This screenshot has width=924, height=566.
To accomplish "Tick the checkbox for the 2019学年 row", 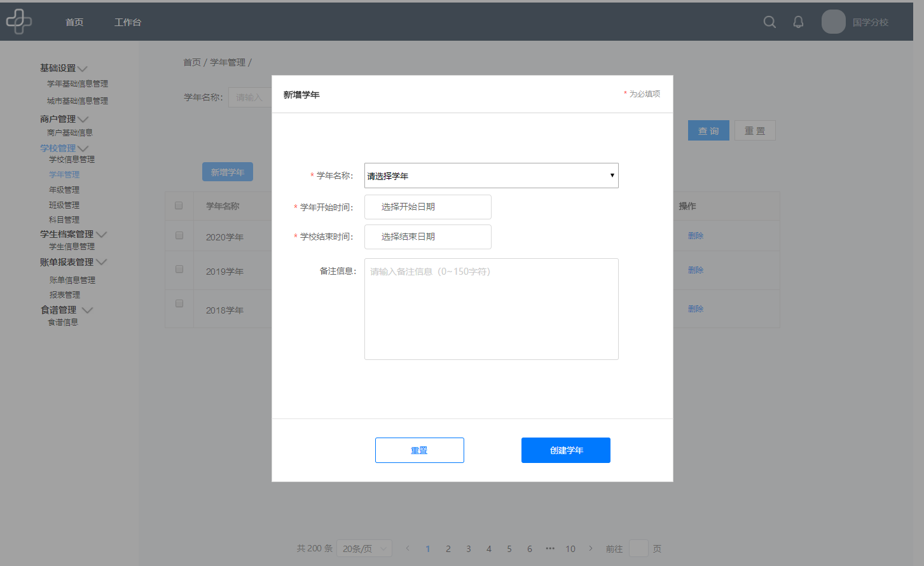I will click(x=179, y=269).
